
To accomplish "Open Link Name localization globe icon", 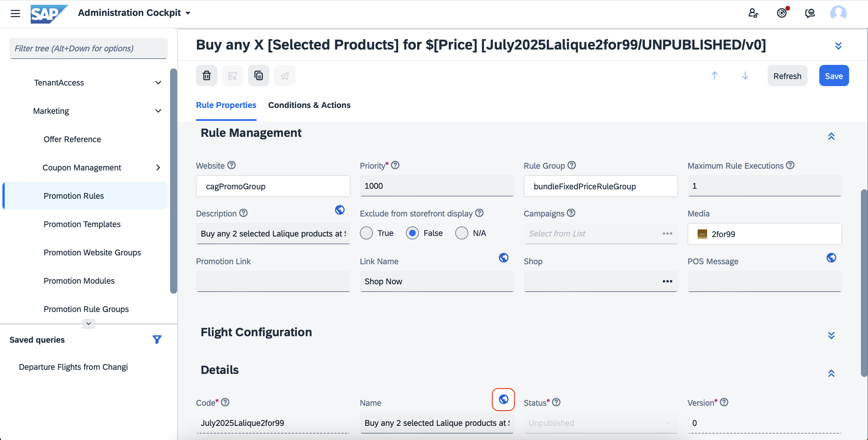I will point(503,257).
